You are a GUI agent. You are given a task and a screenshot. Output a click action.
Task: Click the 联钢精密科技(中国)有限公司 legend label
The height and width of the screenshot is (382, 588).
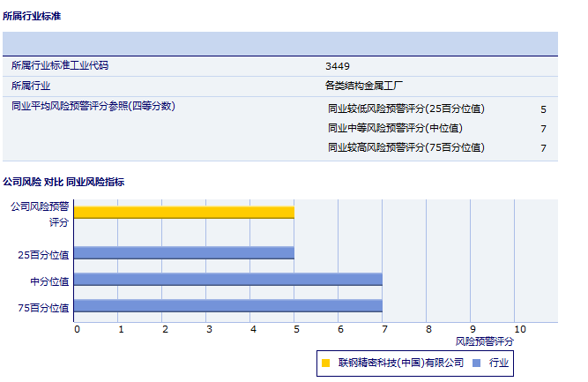click(x=400, y=363)
